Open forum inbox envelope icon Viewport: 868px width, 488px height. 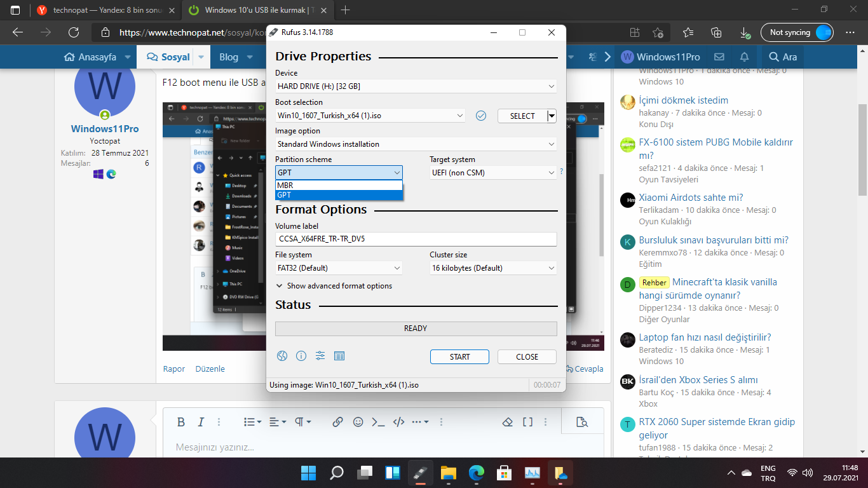click(x=719, y=57)
